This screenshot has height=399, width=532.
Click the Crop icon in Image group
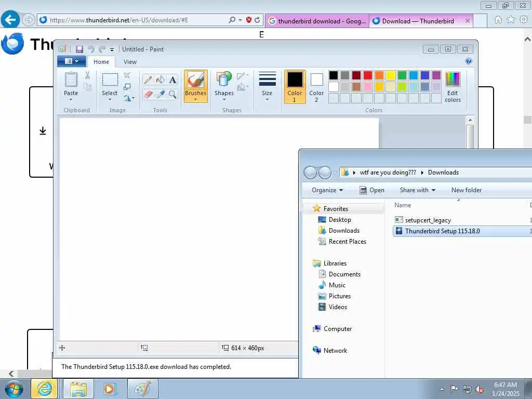click(127, 75)
